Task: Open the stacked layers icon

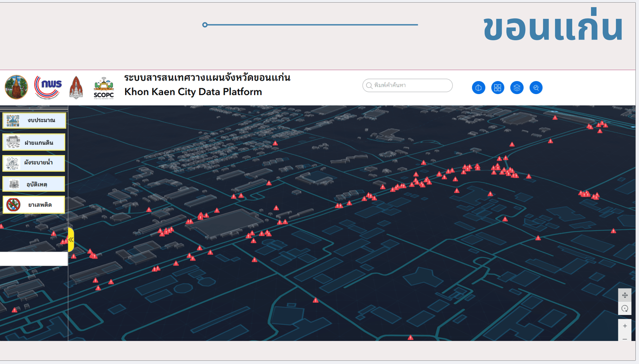Action: tap(517, 88)
